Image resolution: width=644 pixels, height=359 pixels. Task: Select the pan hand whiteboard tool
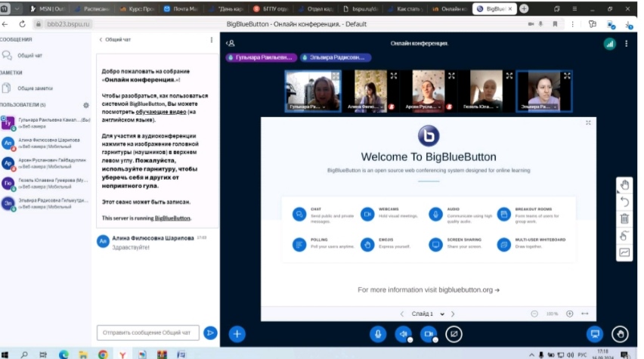click(x=624, y=185)
